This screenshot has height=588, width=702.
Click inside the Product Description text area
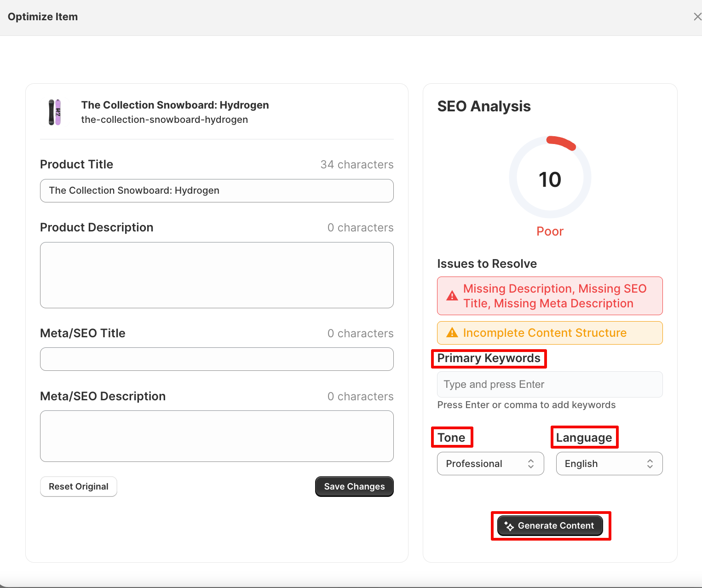(x=217, y=275)
